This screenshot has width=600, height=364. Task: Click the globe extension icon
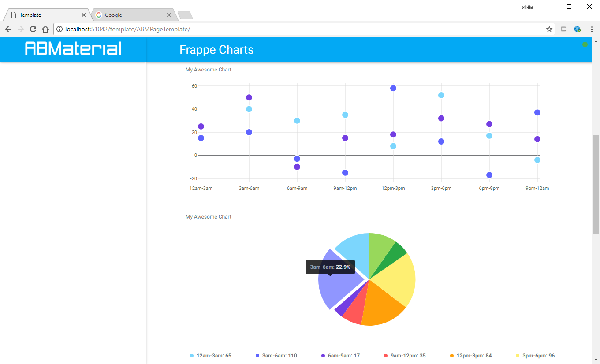[x=577, y=30]
